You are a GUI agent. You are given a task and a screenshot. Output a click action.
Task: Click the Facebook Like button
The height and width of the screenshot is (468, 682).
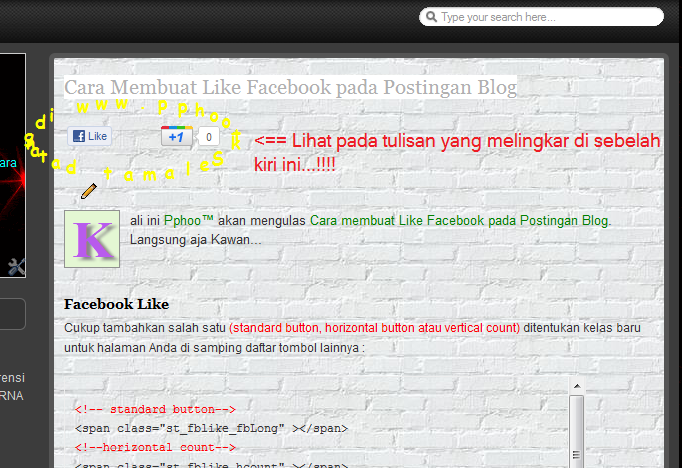tap(90, 136)
